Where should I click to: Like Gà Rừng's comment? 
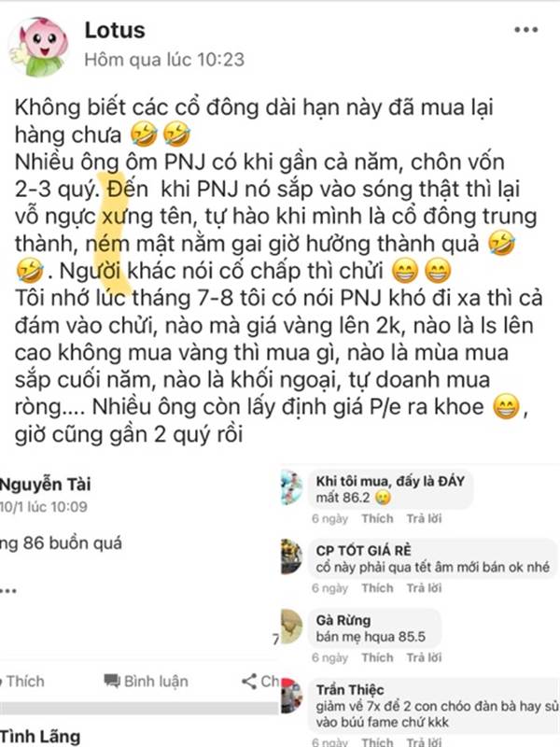(377, 657)
